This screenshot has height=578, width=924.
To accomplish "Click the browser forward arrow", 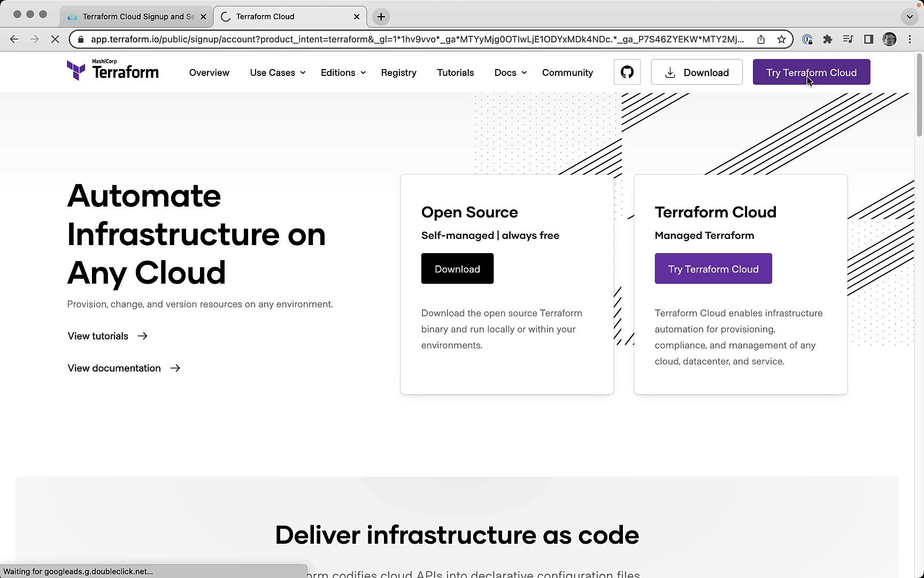I will (x=35, y=39).
